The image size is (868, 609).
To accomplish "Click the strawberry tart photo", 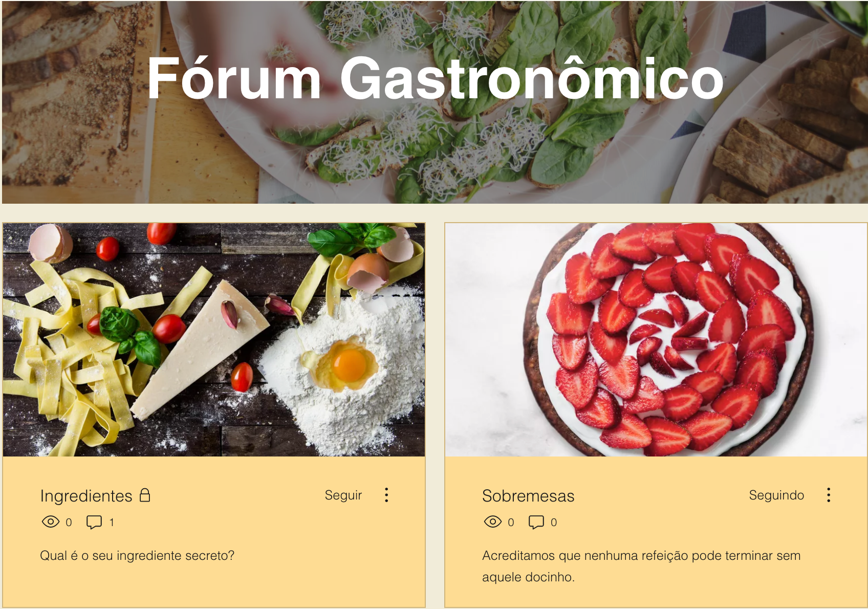I will pos(656,340).
